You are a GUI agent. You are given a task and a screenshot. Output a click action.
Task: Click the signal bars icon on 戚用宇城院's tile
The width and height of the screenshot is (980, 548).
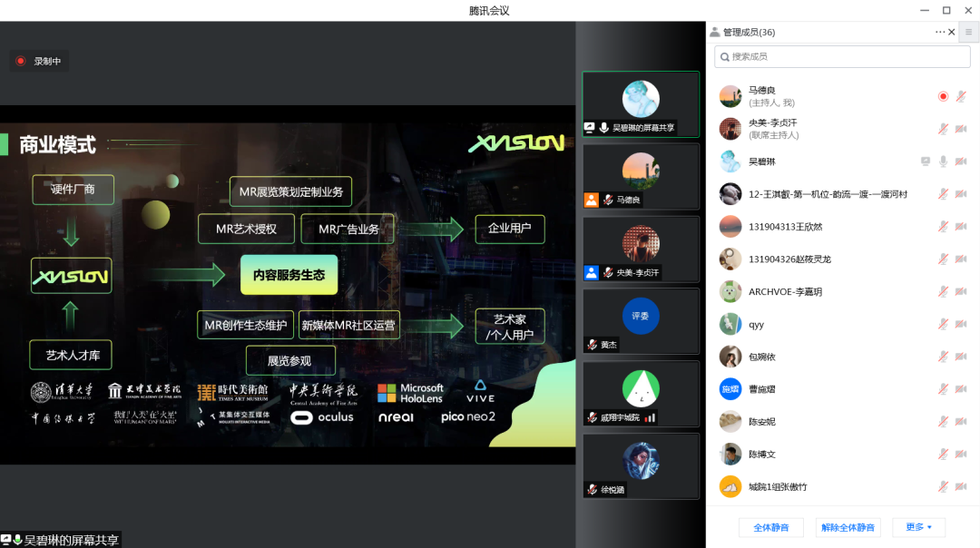650,417
